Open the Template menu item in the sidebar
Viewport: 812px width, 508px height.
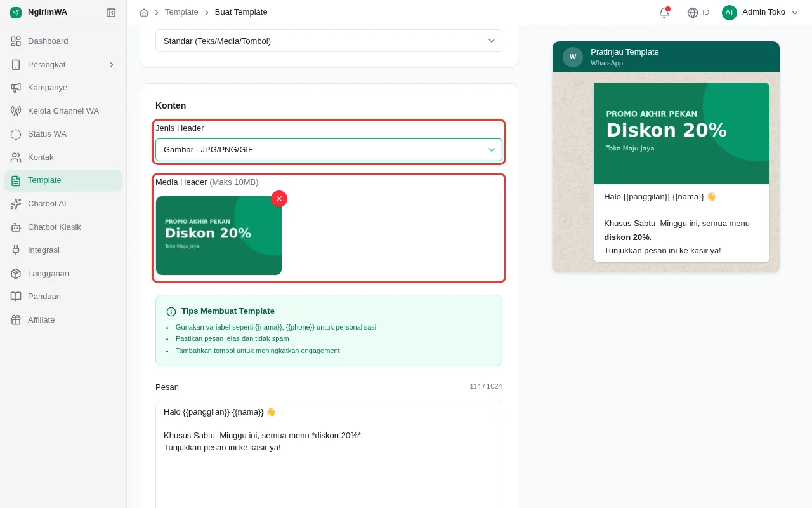tap(63, 180)
